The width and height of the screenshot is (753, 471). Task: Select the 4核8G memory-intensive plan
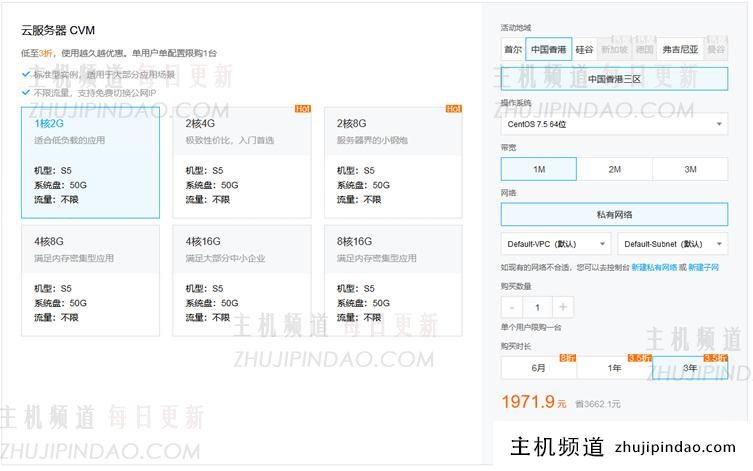tap(90, 279)
